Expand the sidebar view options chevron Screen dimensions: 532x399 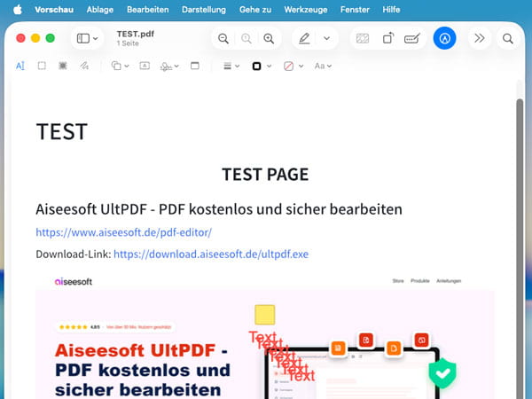[x=96, y=38]
